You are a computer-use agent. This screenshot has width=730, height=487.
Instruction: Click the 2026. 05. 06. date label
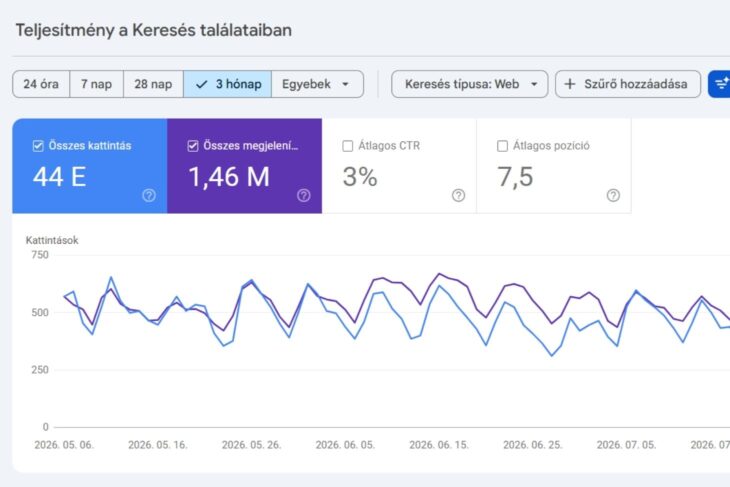click(64, 445)
